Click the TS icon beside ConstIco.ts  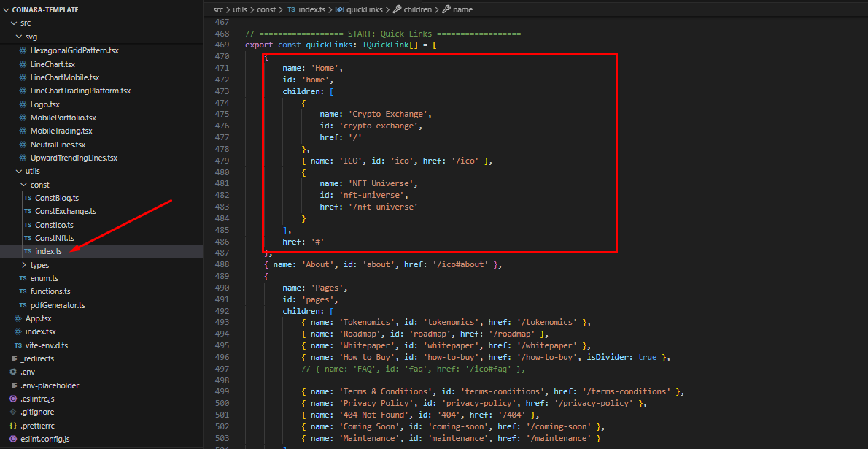(28, 225)
